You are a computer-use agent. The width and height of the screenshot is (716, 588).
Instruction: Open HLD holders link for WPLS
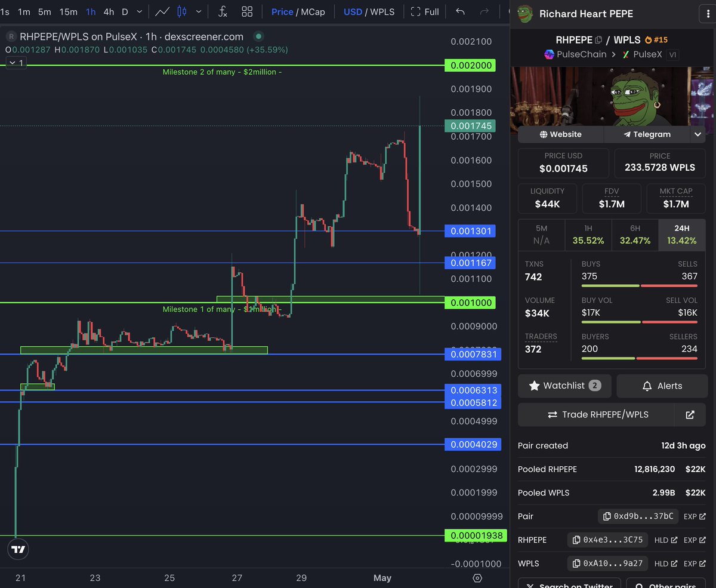(666, 563)
